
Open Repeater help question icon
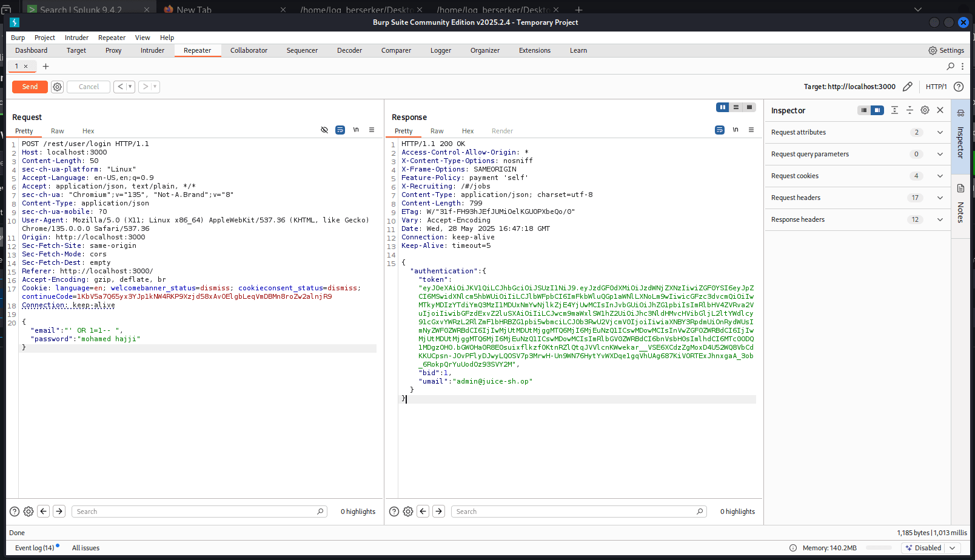pos(959,87)
